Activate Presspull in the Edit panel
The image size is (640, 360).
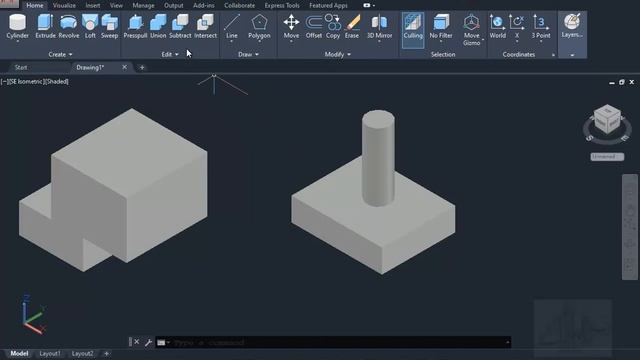point(135,27)
